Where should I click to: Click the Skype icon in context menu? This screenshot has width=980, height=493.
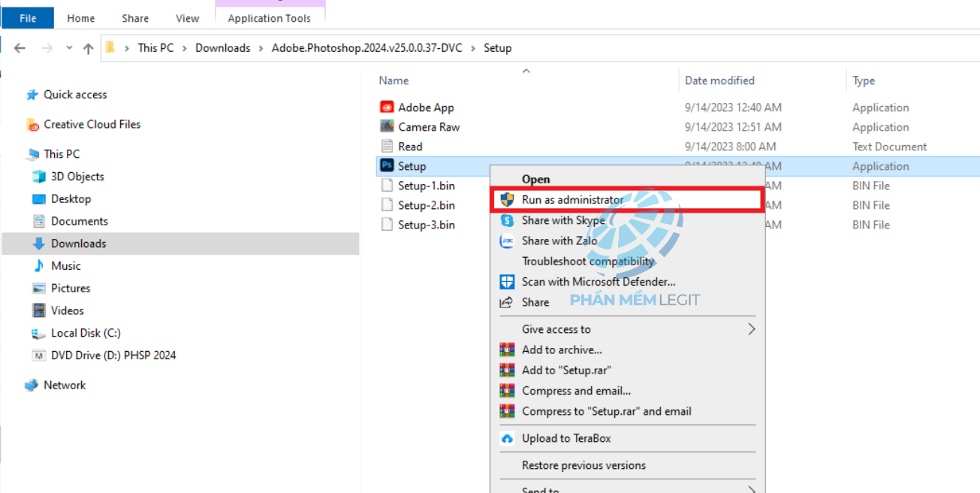[507, 221]
